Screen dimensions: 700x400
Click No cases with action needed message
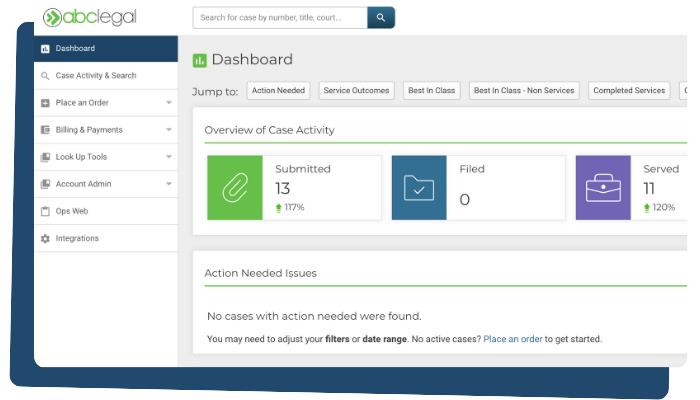[x=314, y=317]
